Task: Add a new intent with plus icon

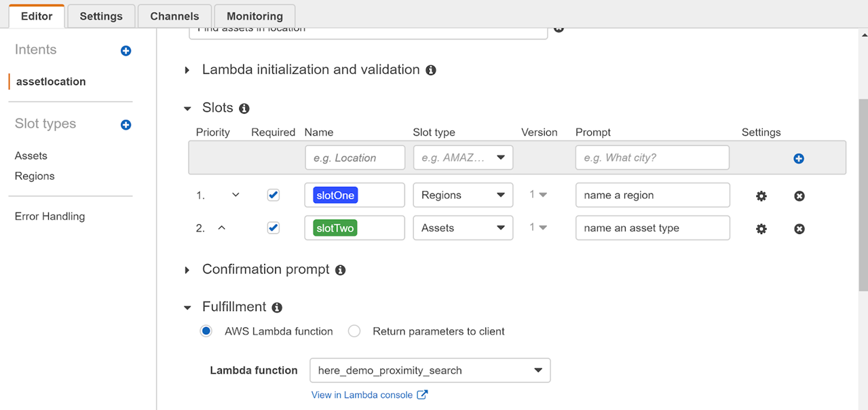Action: (x=126, y=51)
